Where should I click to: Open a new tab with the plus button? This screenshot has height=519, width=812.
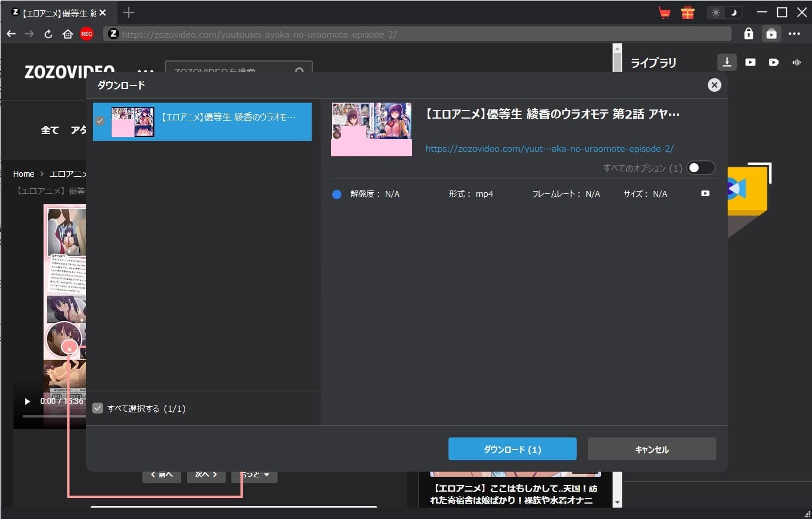click(x=129, y=13)
